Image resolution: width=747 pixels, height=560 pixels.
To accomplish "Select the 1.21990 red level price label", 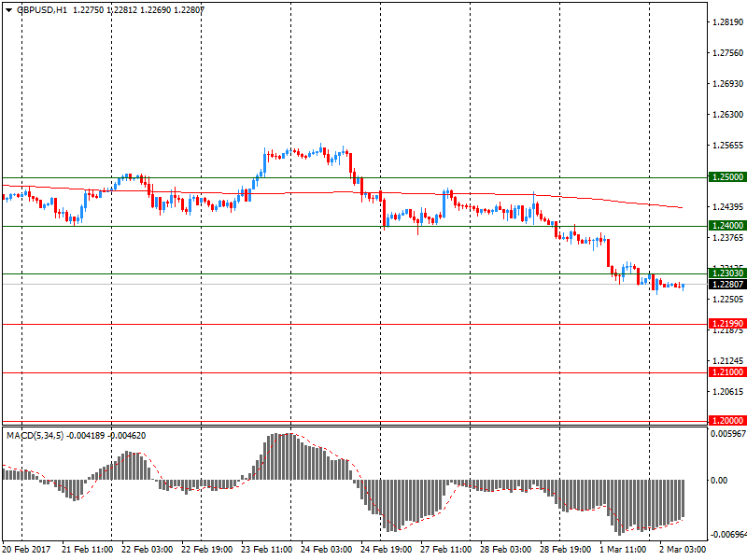I will click(727, 324).
